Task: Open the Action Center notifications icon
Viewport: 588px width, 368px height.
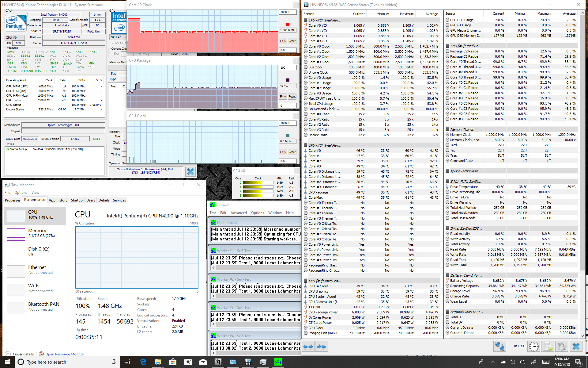Action: coord(579,362)
